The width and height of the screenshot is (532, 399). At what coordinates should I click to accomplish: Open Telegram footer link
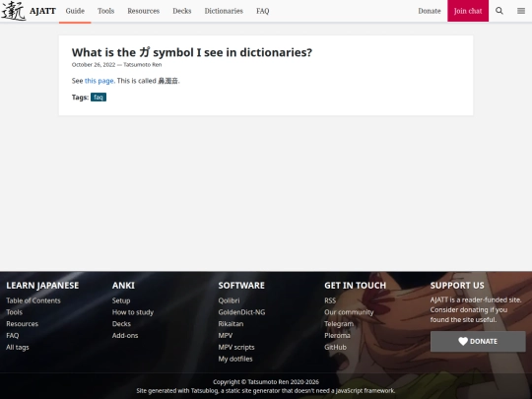[x=339, y=324]
